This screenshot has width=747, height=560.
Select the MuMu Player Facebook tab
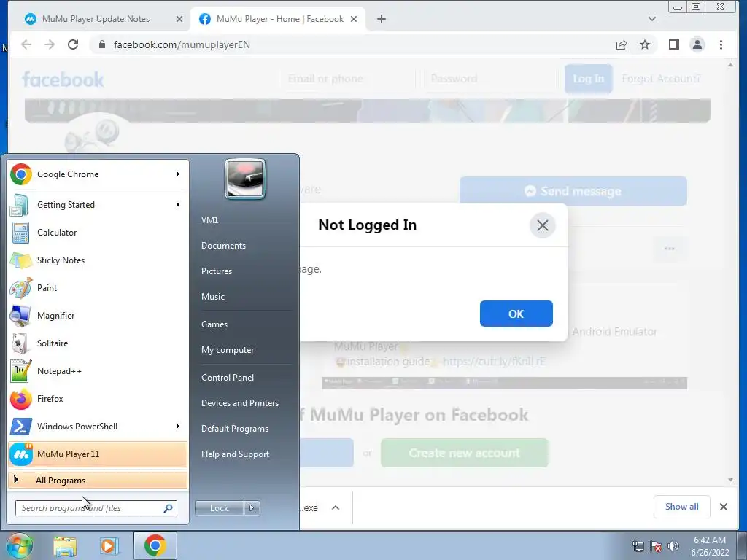pyautogui.click(x=279, y=19)
